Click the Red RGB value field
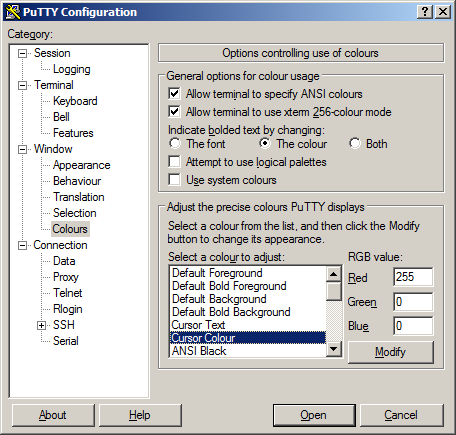 click(x=413, y=277)
